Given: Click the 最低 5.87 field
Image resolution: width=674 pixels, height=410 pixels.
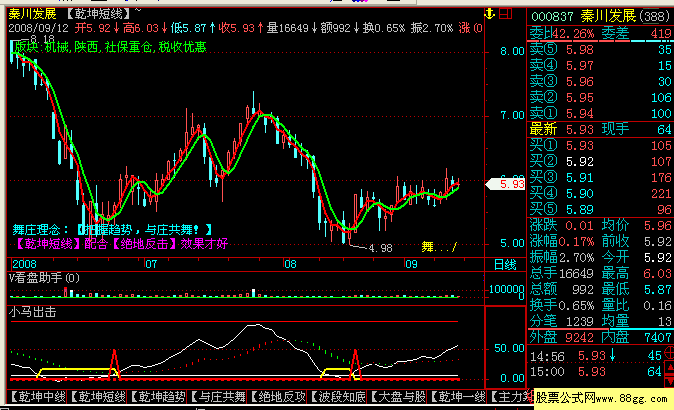Looking at the screenshot, I should coord(637,289).
